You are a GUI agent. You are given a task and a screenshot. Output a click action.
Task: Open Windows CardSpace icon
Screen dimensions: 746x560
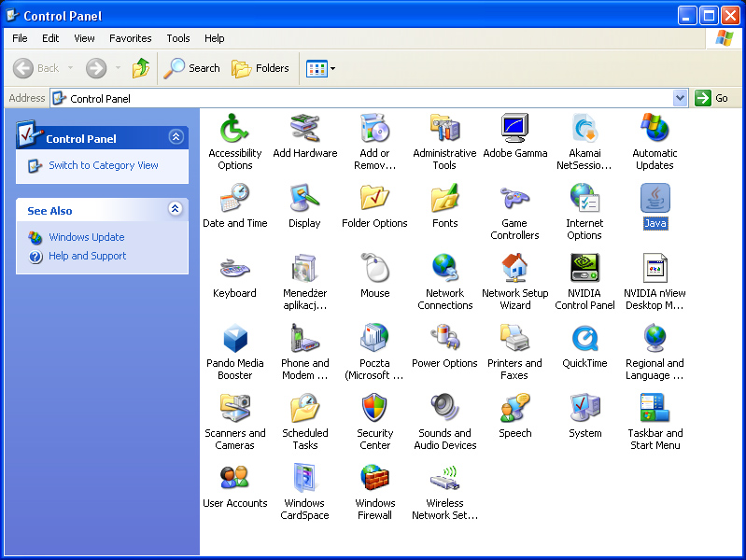(304, 478)
